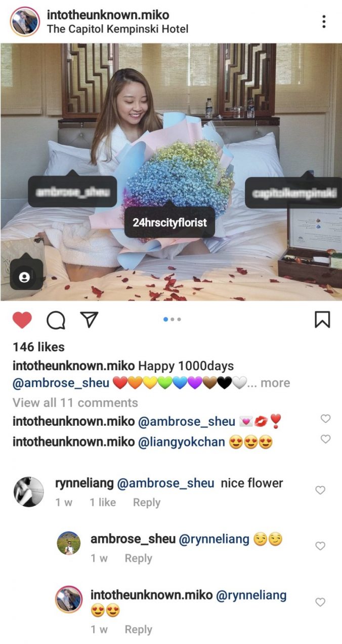Tap the tagged people icon on photo
This screenshot has width=342, height=644.
[x=24, y=277]
